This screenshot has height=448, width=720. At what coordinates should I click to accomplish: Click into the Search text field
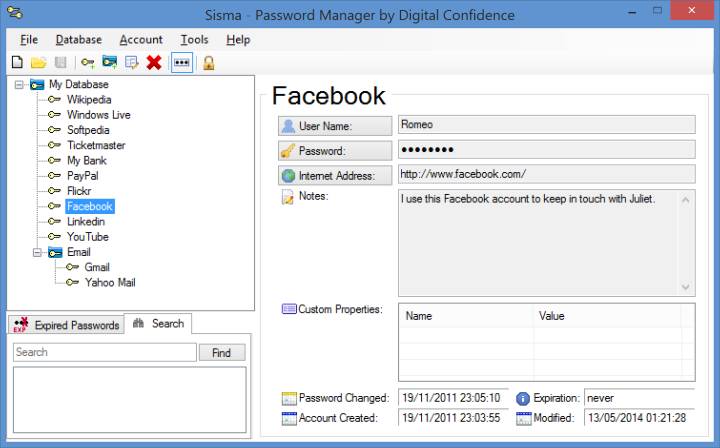[x=104, y=352]
